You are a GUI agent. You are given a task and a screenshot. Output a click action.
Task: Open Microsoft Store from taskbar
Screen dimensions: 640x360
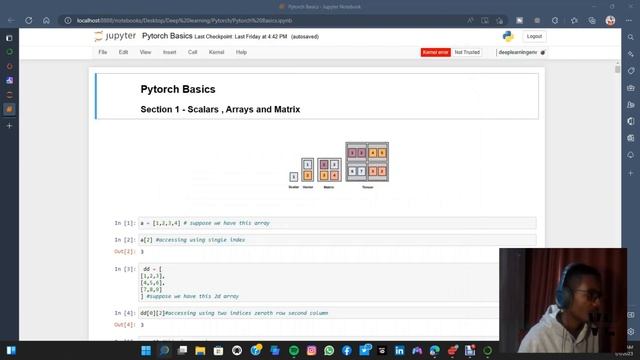(218, 351)
